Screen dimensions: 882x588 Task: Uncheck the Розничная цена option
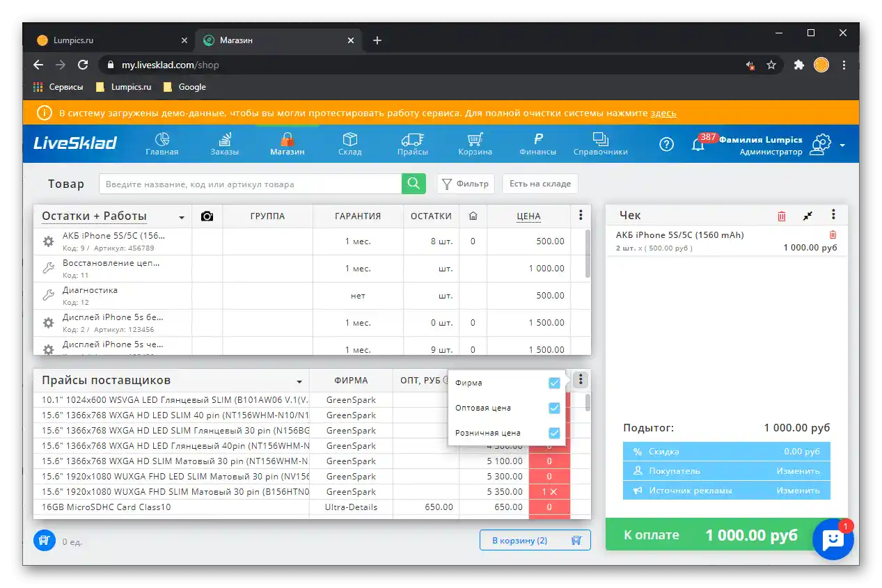[x=554, y=433]
